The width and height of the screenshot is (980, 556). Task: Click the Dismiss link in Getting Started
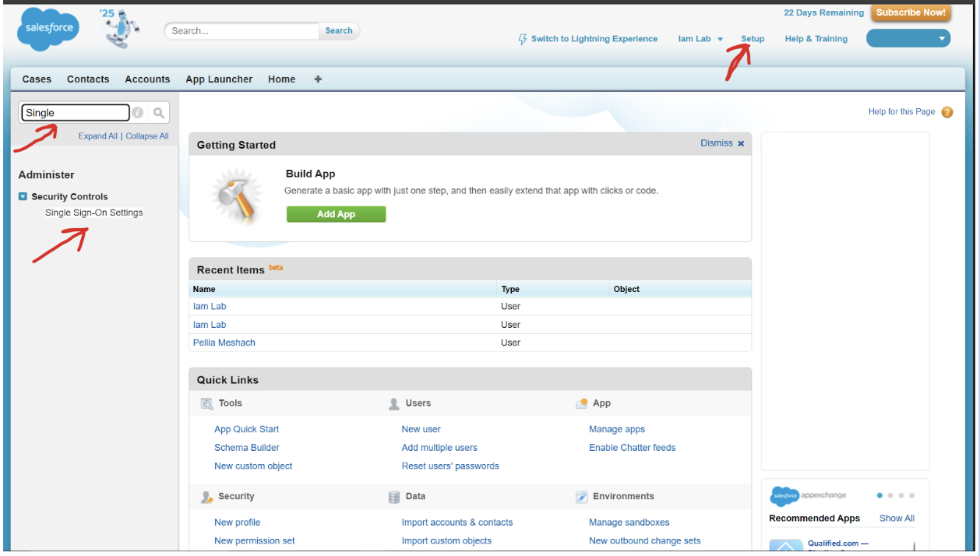coord(717,143)
